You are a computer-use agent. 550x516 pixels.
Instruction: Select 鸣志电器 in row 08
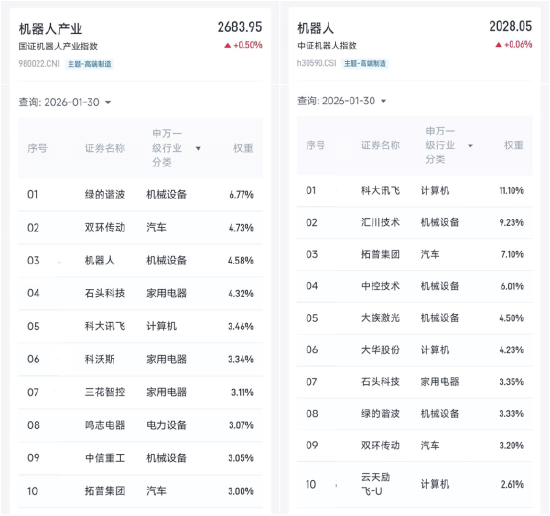tap(105, 425)
